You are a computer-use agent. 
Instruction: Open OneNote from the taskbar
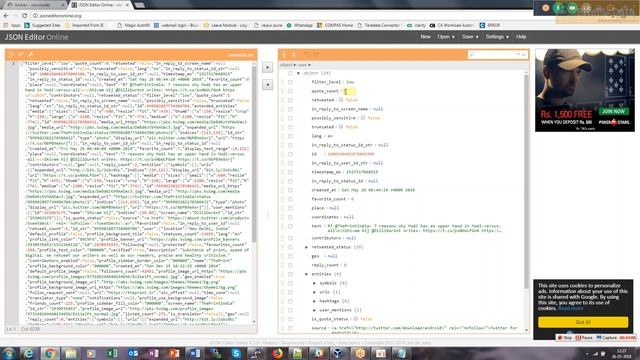click(x=153, y=353)
